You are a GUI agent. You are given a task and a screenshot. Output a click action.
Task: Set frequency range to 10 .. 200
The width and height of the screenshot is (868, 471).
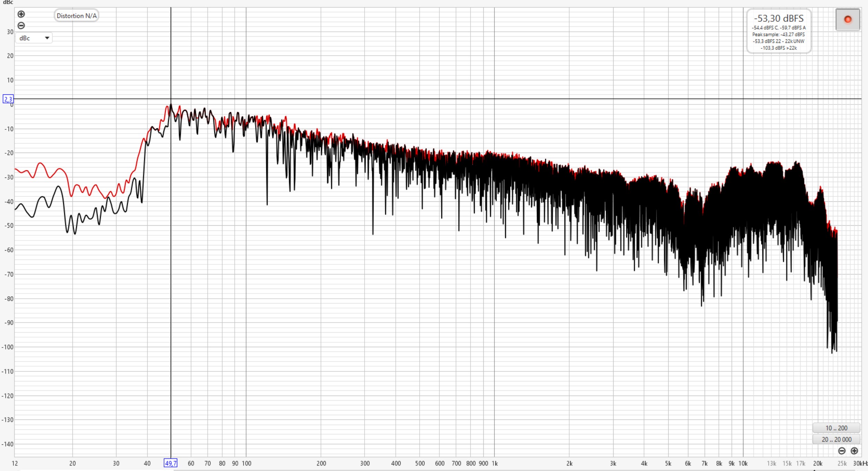click(836, 428)
